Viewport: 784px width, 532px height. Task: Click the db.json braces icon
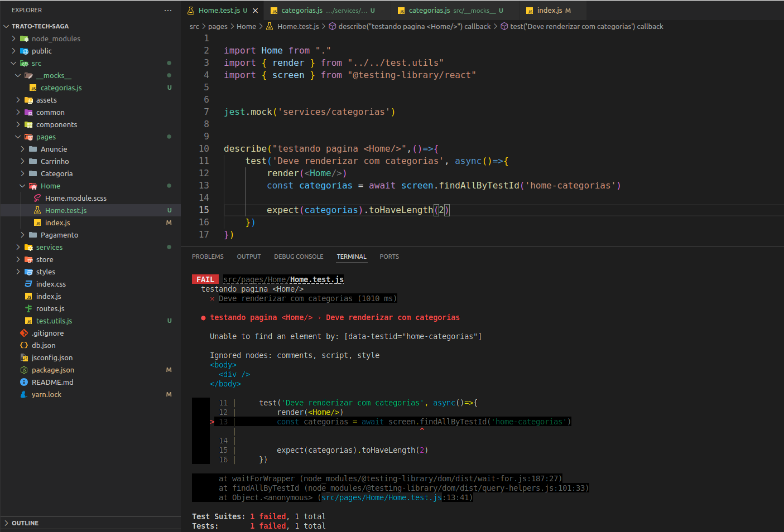[24, 345]
